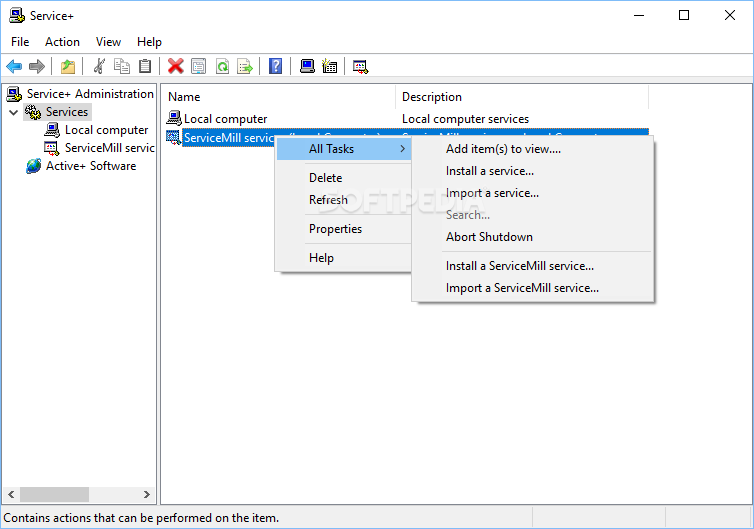Click the Description column header
Screen dimensions: 754x529
(522, 97)
